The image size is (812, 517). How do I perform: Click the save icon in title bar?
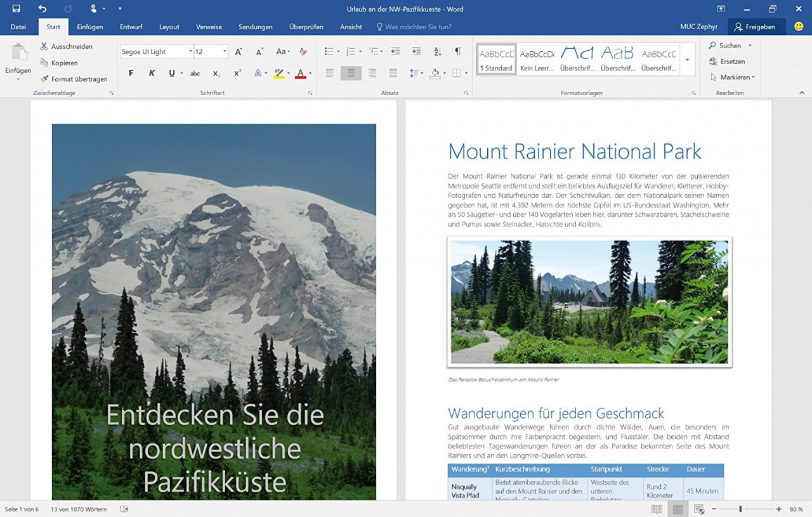pyautogui.click(x=16, y=9)
